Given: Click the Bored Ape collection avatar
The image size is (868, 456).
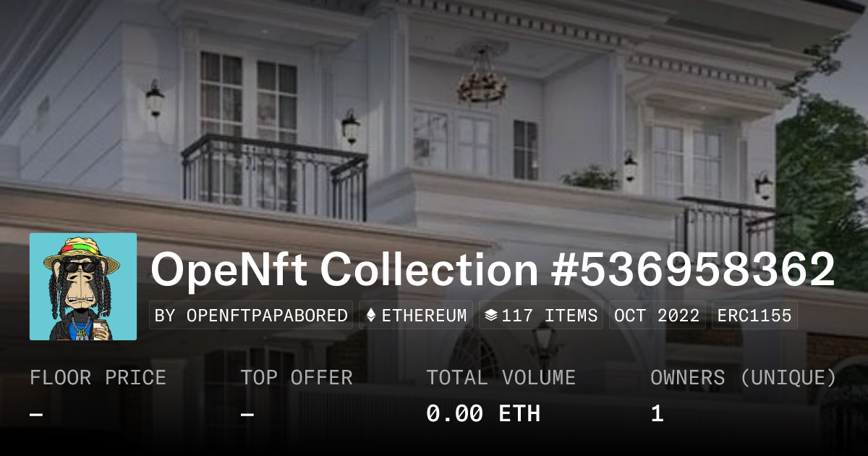Looking at the screenshot, I should 83,287.
